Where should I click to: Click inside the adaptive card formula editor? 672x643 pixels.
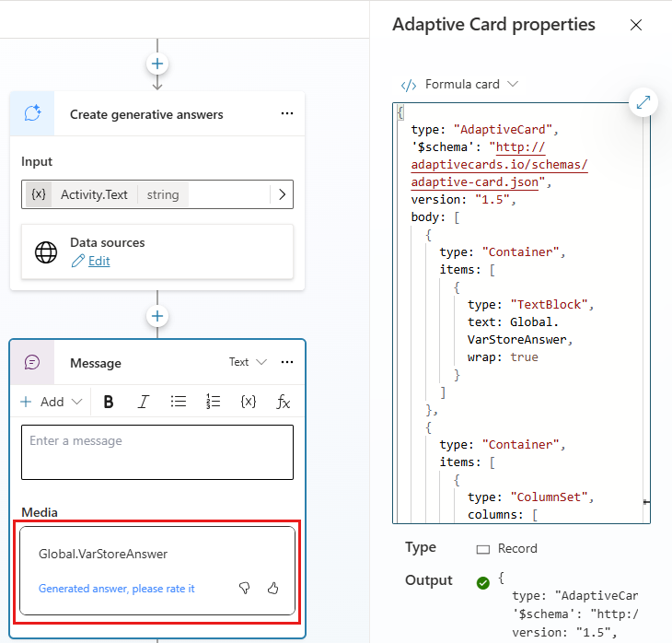pos(521,313)
